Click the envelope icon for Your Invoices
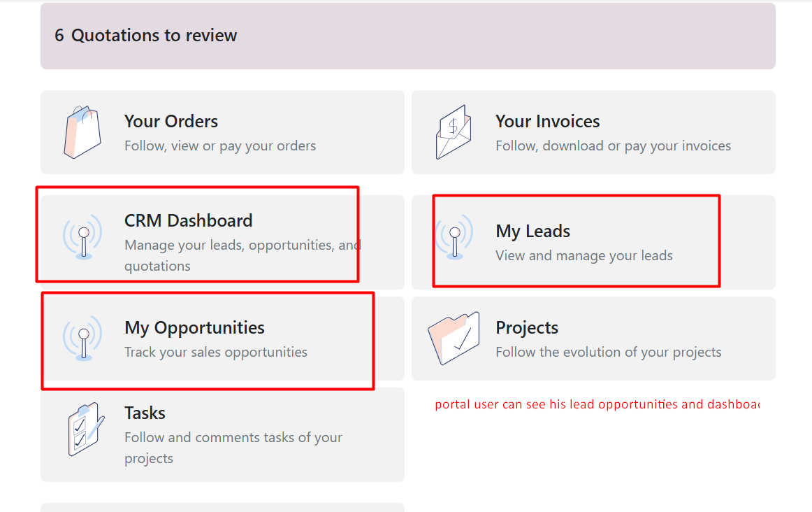The image size is (812, 512). pyautogui.click(x=453, y=132)
